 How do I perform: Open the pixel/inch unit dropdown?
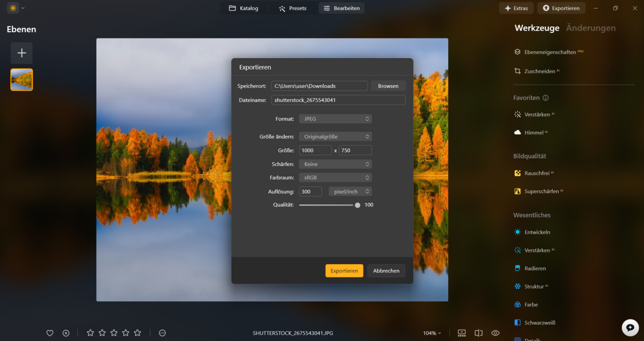350,191
